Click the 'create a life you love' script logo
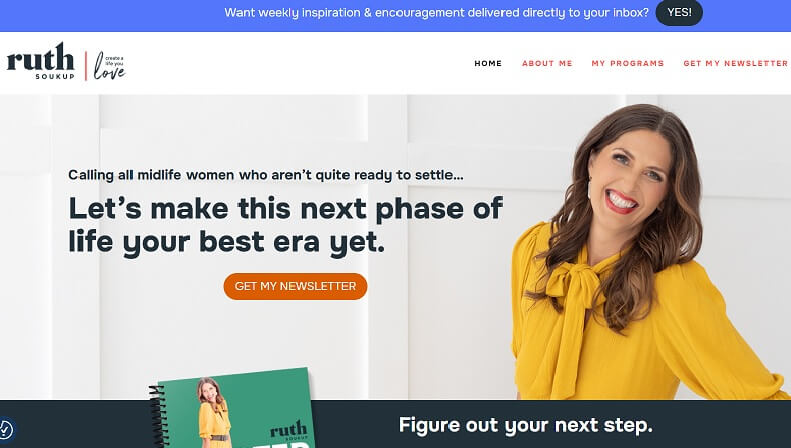 (109, 66)
